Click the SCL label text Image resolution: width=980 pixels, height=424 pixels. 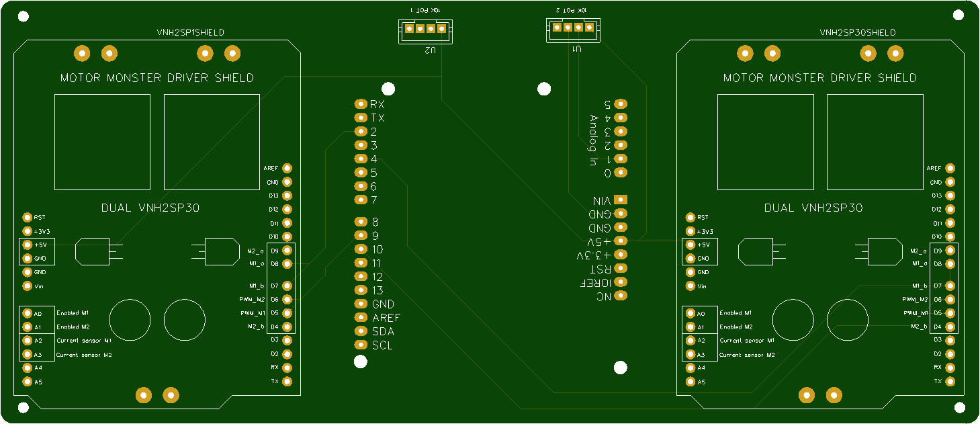tap(382, 345)
